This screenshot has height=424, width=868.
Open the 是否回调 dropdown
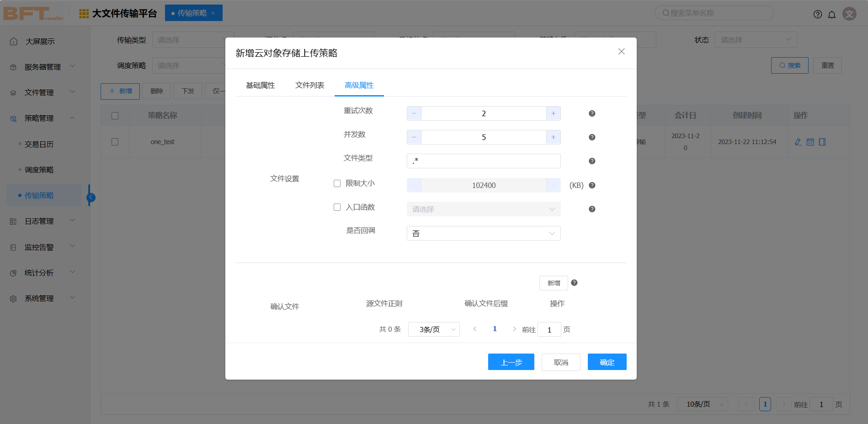(483, 233)
